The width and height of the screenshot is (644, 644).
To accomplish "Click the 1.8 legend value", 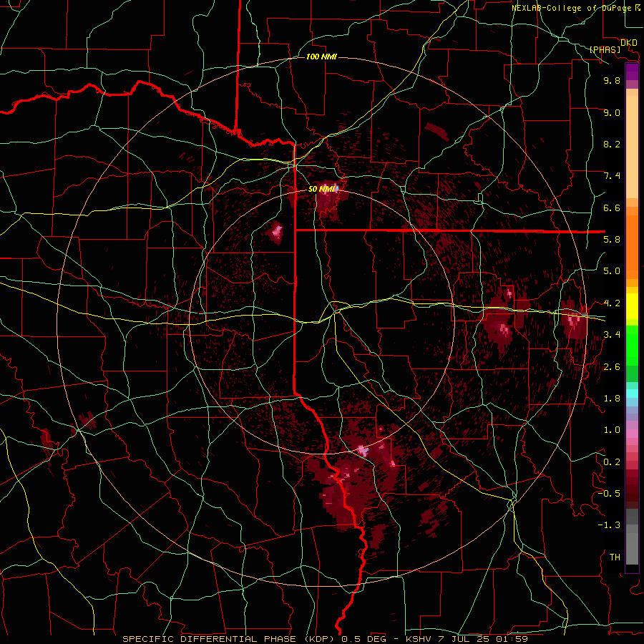I will click(x=612, y=399).
